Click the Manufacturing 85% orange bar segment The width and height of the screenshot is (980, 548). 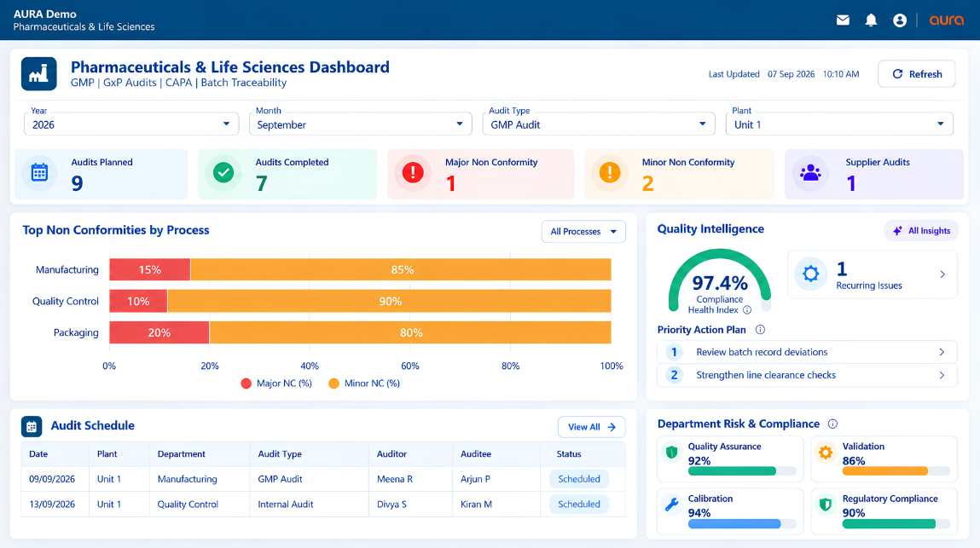pos(401,269)
